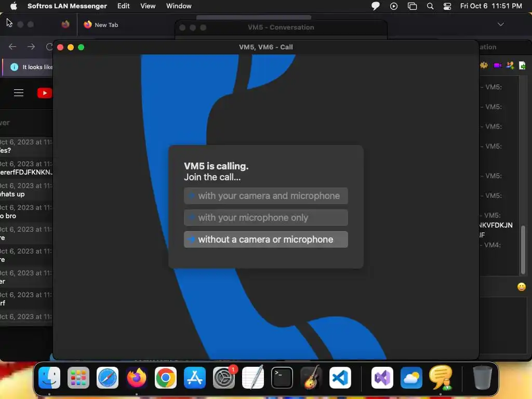Click the settings gear icon in conversation toolbar
This screenshot has width=532, height=399.
click(484, 65)
